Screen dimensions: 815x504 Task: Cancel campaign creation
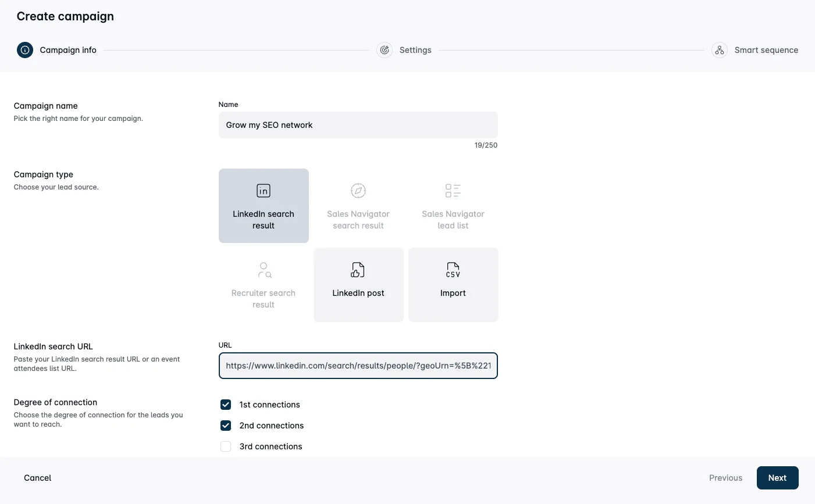tap(38, 478)
